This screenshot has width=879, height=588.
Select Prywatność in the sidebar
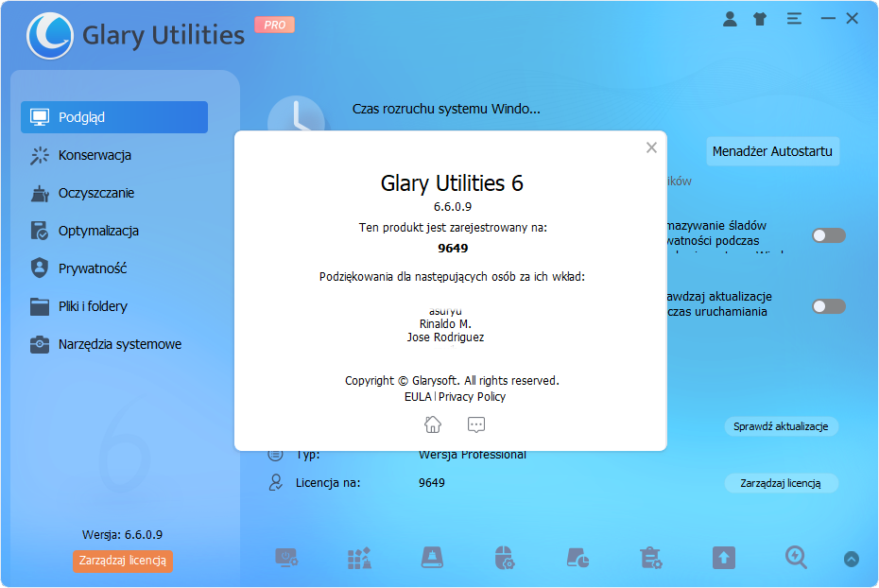(x=114, y=268)
